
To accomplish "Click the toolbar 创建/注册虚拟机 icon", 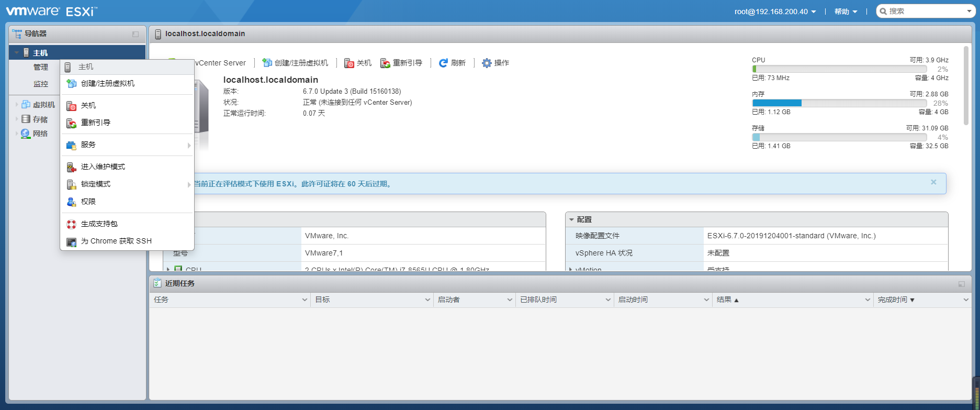I will point(267,63).
